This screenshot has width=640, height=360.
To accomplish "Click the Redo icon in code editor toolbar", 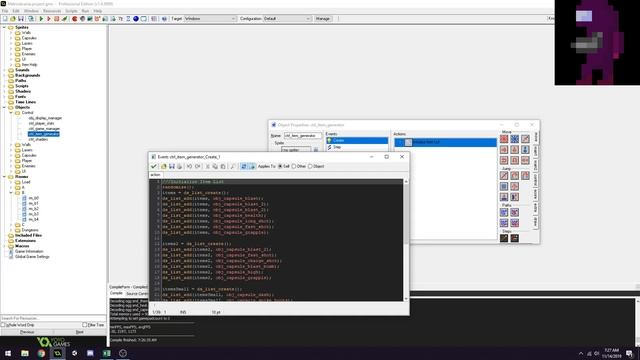I will (198, 167).
